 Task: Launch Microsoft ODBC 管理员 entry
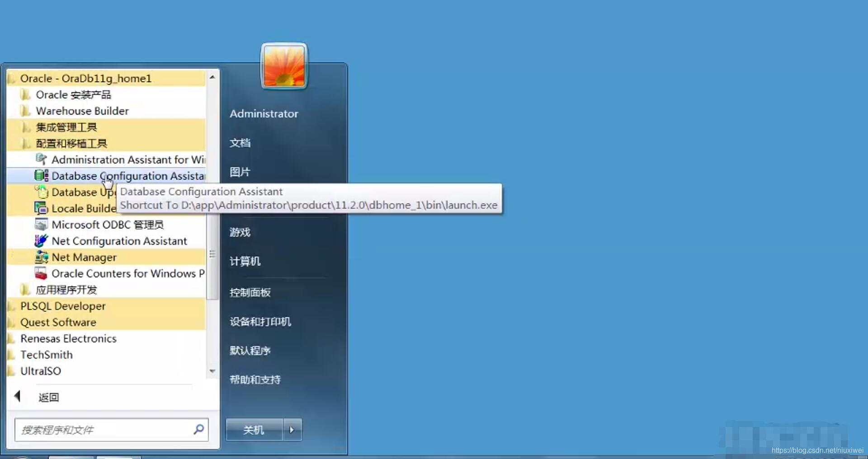click(106, 225)
